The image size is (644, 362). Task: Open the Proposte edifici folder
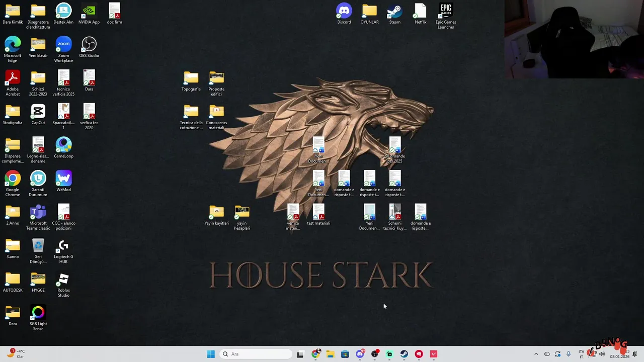coord(216,83)
